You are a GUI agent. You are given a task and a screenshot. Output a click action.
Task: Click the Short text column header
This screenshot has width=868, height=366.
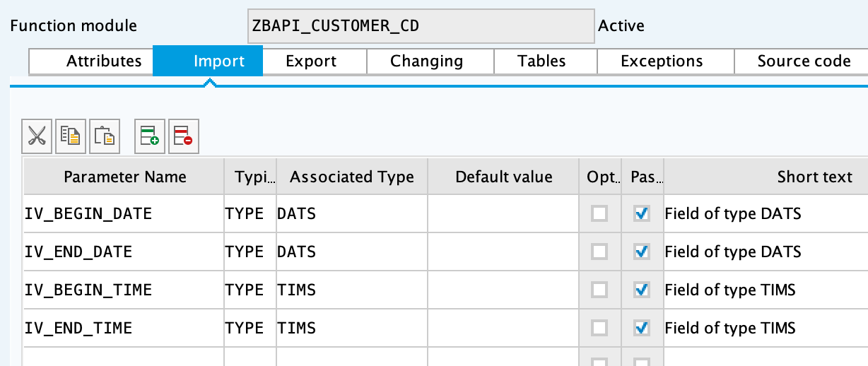[814, 177]
